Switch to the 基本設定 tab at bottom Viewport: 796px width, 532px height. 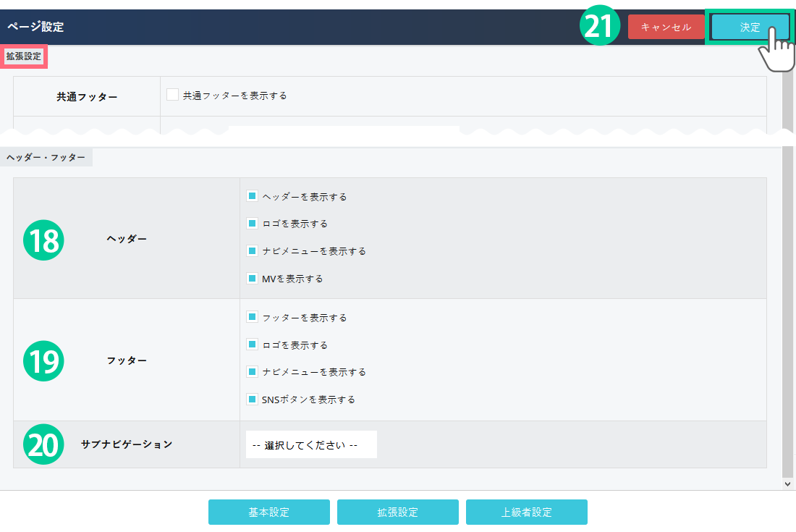pyautogui.click(x=268, y=512)
